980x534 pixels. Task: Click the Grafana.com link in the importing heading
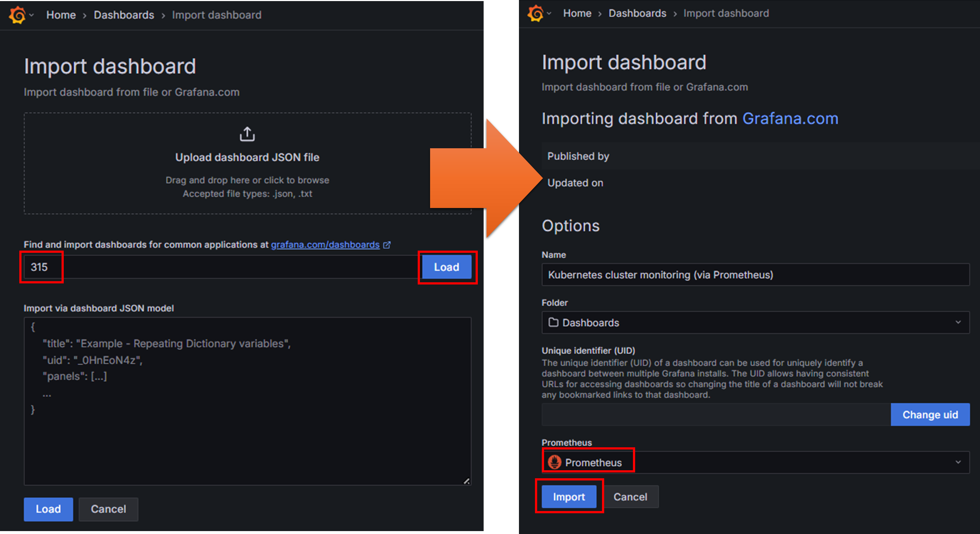790,119
